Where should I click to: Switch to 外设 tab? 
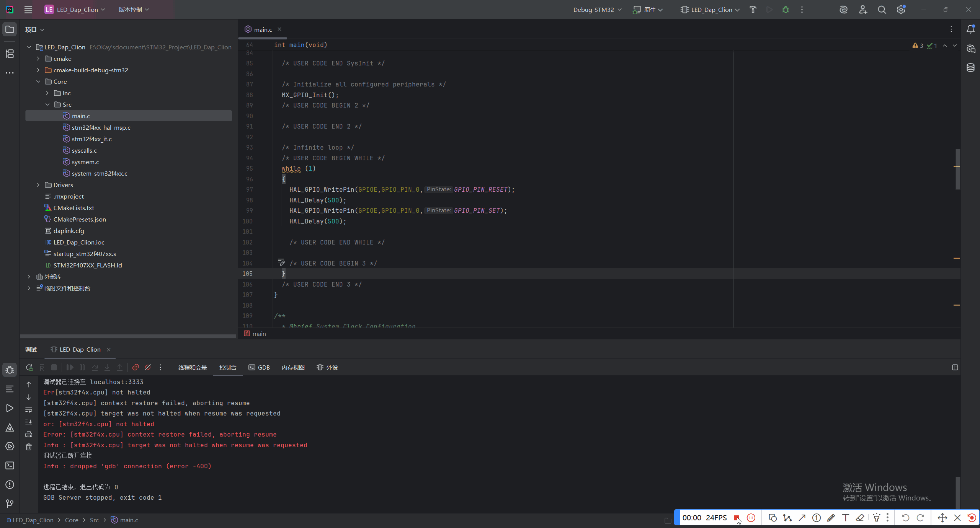coord(327,367)
